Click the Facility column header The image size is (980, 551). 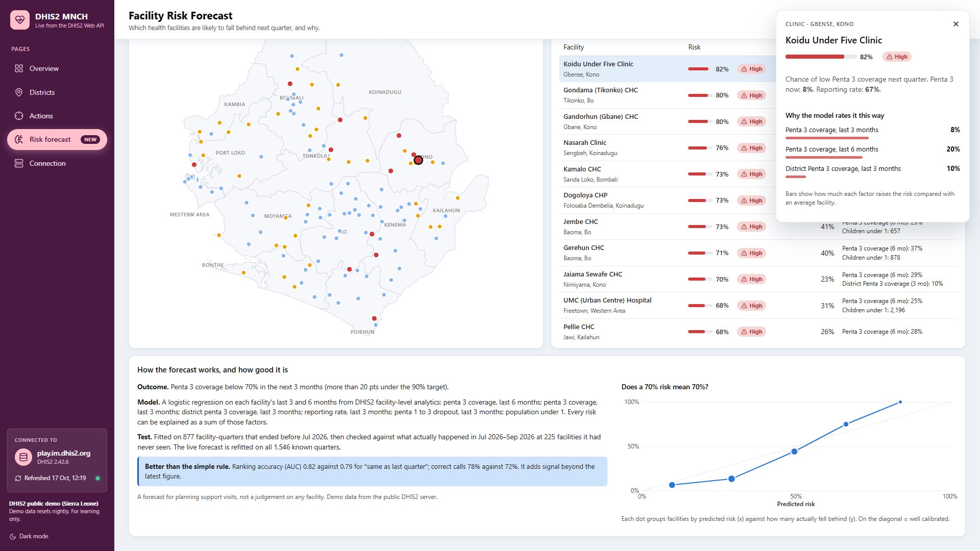click(574, 47)
